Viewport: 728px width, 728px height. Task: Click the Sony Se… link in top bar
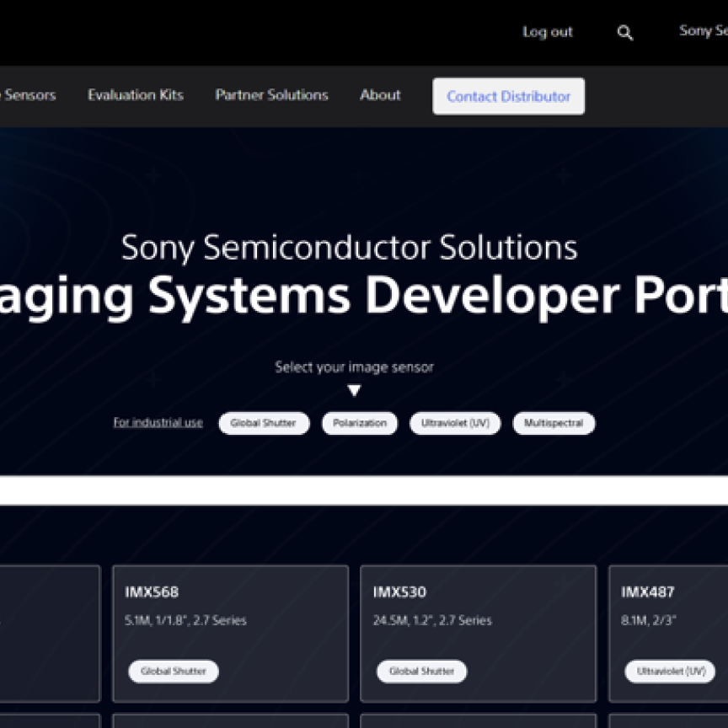(x=704, y=30)
